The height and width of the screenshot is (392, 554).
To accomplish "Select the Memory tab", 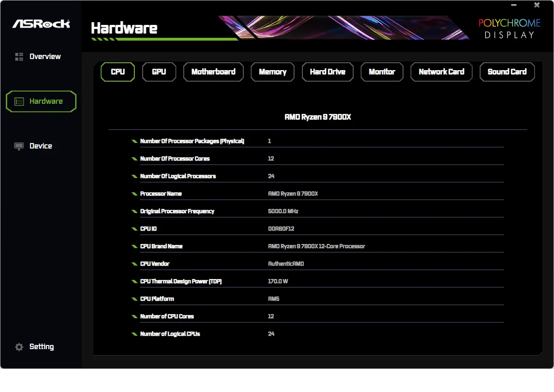I will [272, 72].
